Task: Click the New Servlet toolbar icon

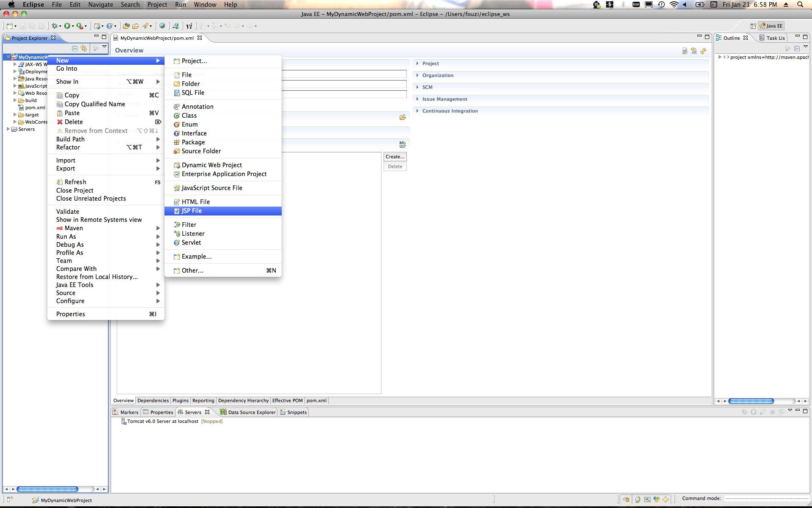Action: 110,26
